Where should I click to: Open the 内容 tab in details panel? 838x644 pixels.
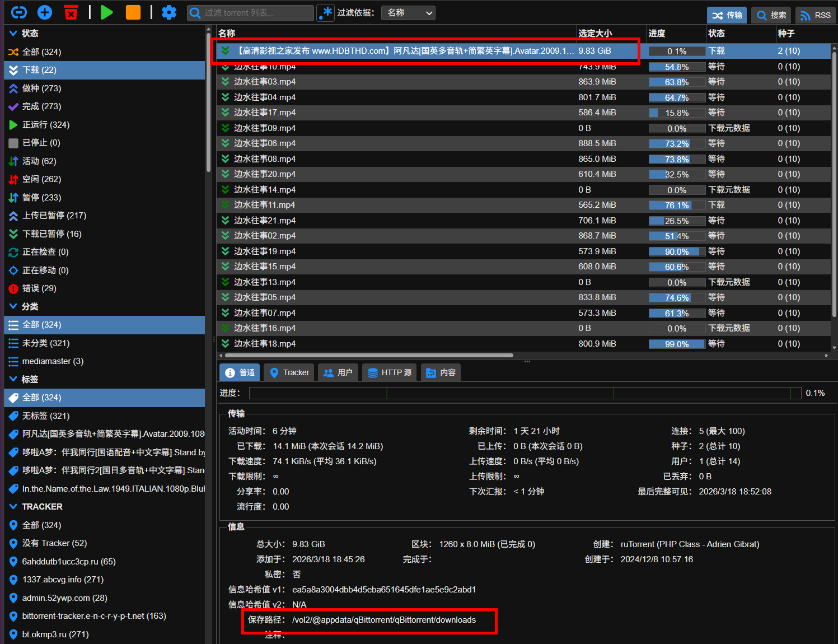(441, 372)
